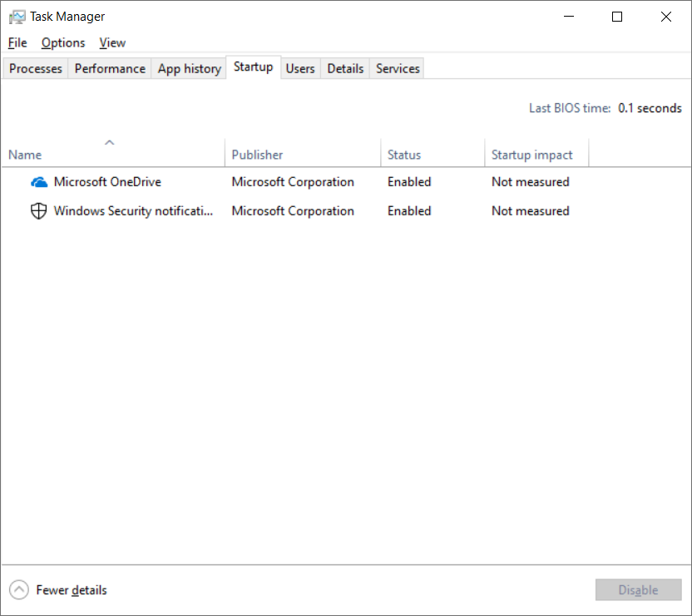This screenshot has width=692, height=616.
Task: Sort by the Publisher column header
Action: (x=303, y=152)
